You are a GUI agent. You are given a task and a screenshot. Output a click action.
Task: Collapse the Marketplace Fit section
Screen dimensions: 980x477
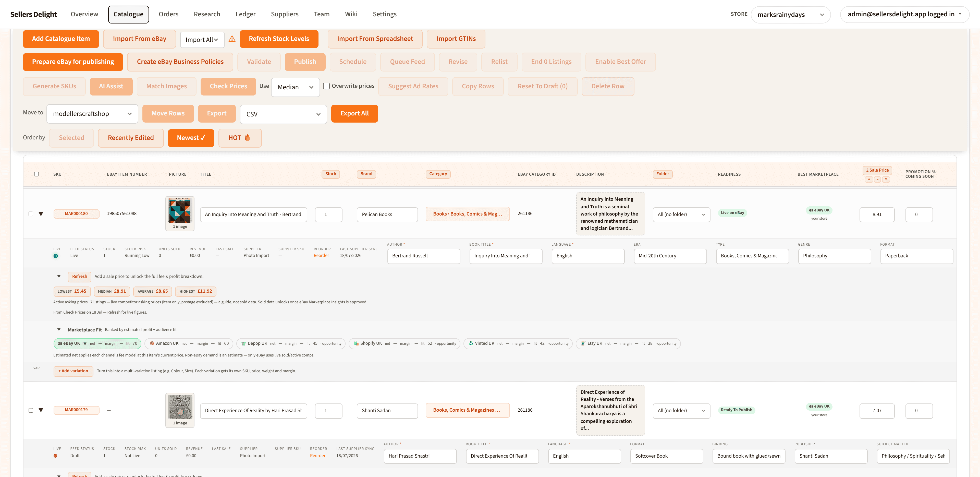(x=59, y=330)
